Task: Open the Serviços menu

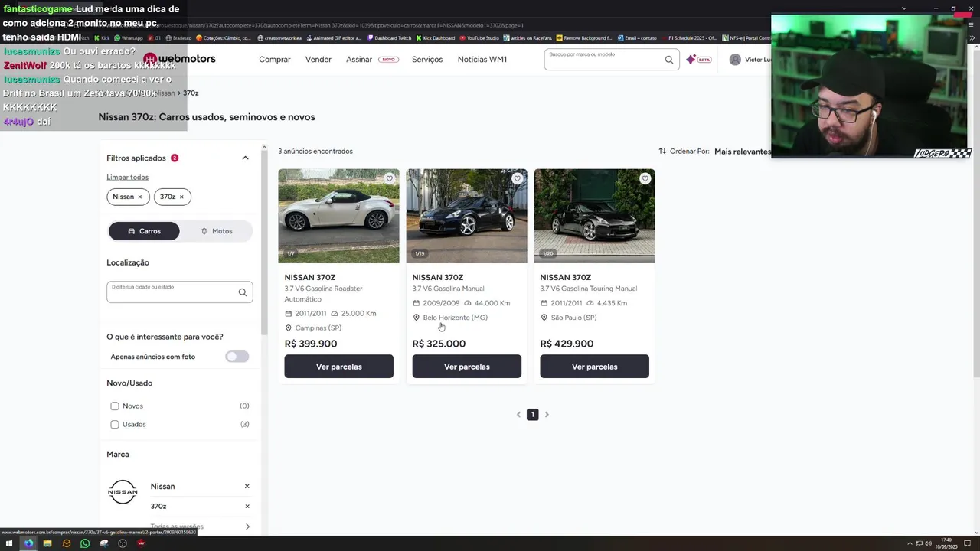Action: 427,60
